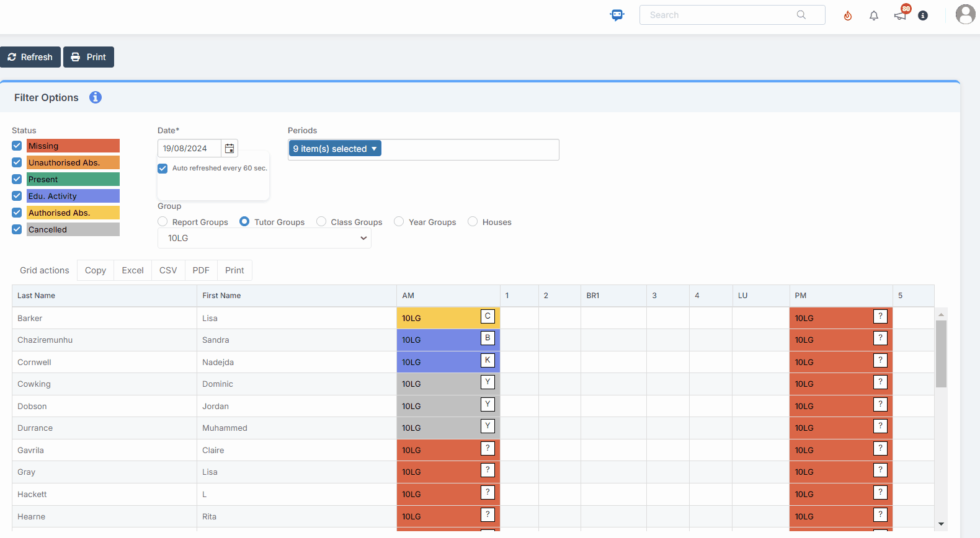Click the Missing red color label
980x538 pixels.
point(73,146)
